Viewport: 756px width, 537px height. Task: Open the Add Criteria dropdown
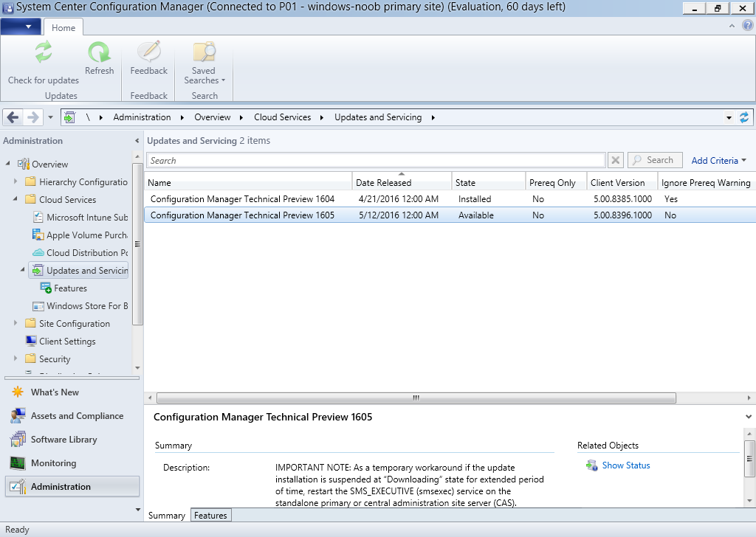[718, 160]
